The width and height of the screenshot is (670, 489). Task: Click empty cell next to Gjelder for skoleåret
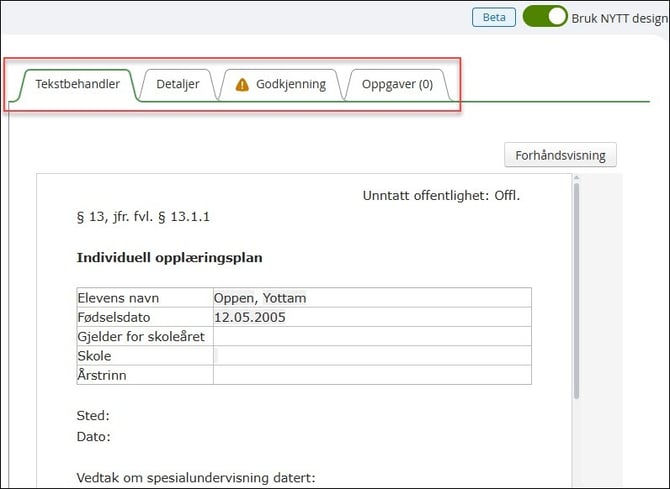point(371,336)
